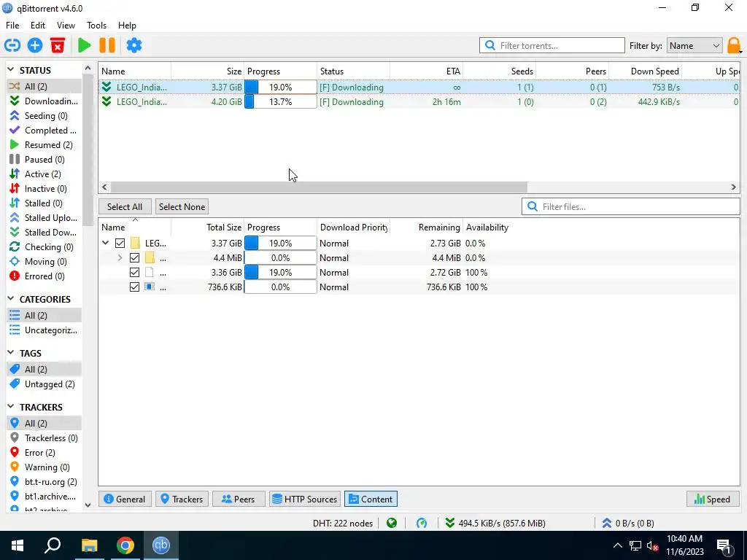The height and width of the screenshot is (560, 747).
Task: Switch to the Trackers tab
Action: [182, 499]
